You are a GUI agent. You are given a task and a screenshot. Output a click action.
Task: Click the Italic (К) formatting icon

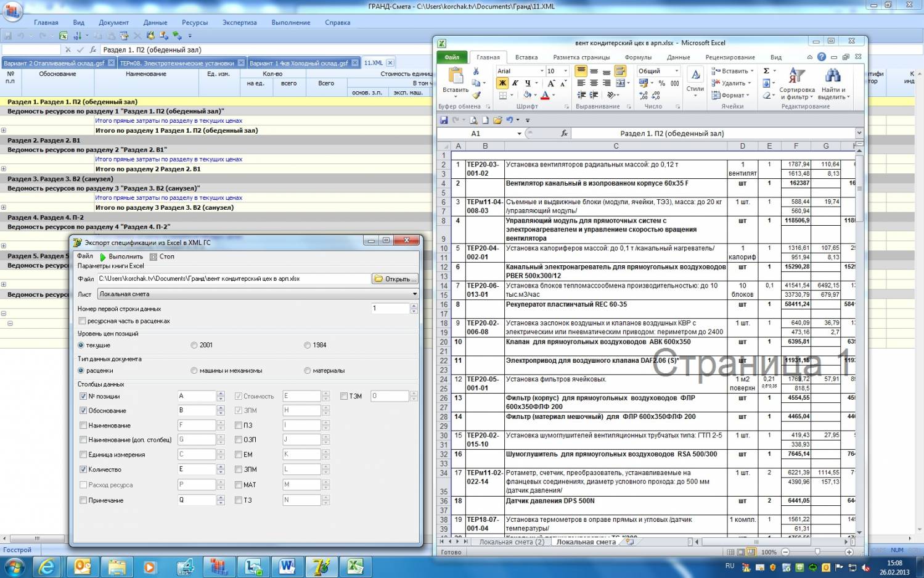coord(515,83)
